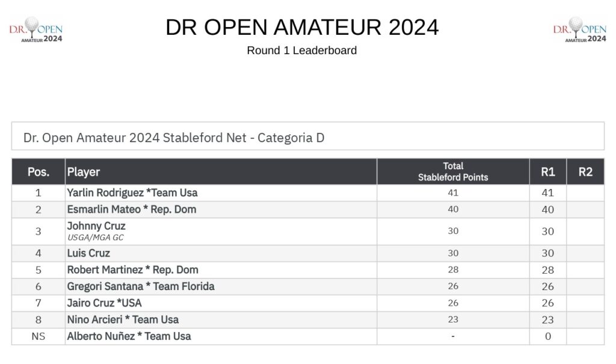
Task: Open Alberto Nuñez * Team Usa entry
Action: (x=129, y=336)
